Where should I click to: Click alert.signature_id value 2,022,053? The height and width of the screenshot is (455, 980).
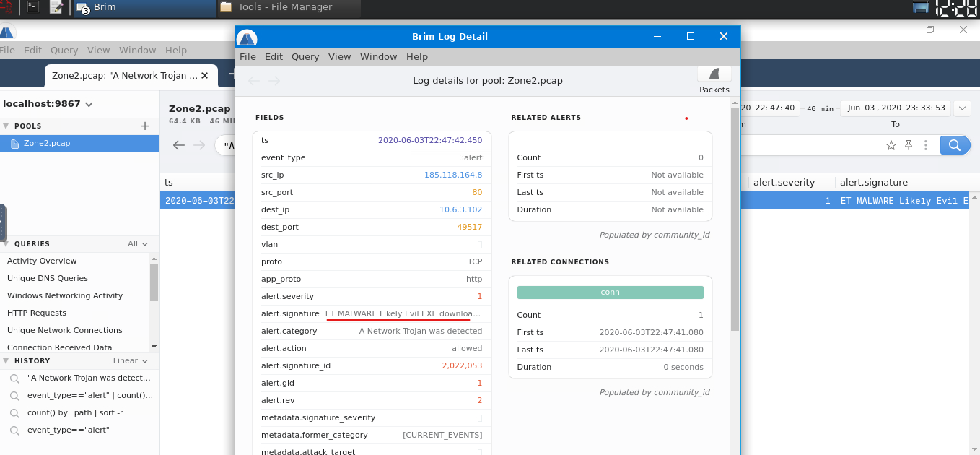point(462,365)
